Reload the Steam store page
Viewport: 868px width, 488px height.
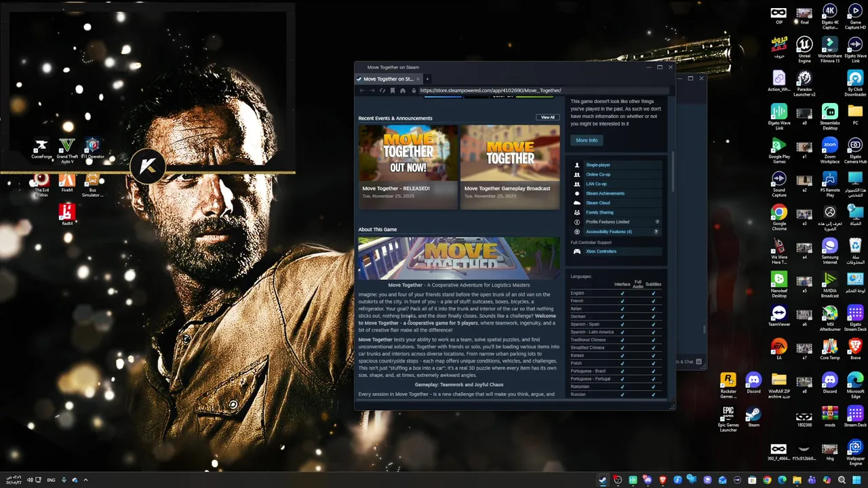pos(382,90)
